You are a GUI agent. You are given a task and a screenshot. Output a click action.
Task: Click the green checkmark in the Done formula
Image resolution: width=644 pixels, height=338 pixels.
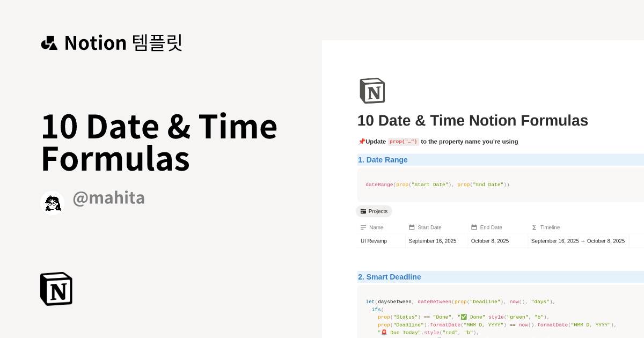tap(463, 317)
